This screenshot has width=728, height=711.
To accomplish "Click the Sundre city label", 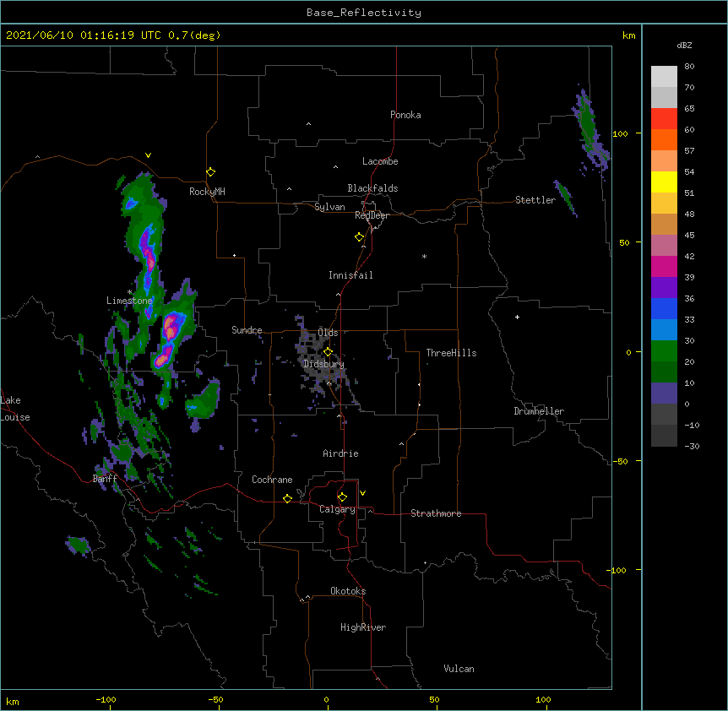I will pyautogui.click(x=247, y=330).
